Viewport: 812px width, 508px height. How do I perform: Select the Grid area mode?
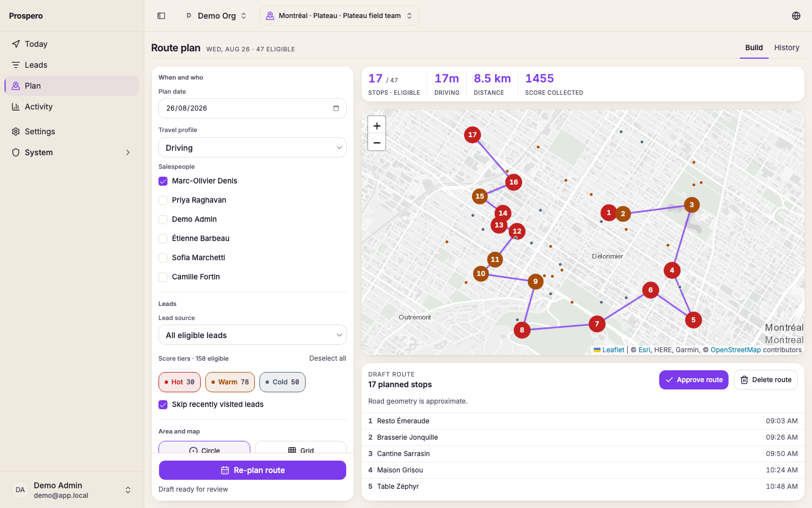(x=301, y=447)
